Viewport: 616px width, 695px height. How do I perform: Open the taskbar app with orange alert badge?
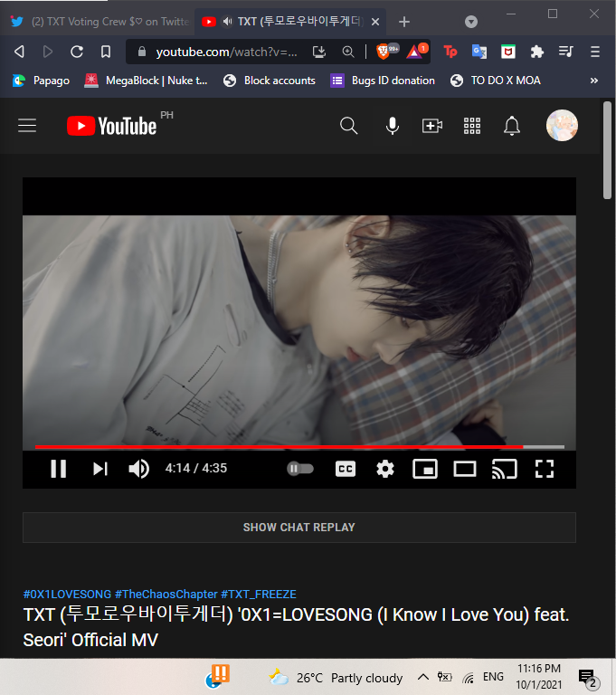tap(217, 677)
